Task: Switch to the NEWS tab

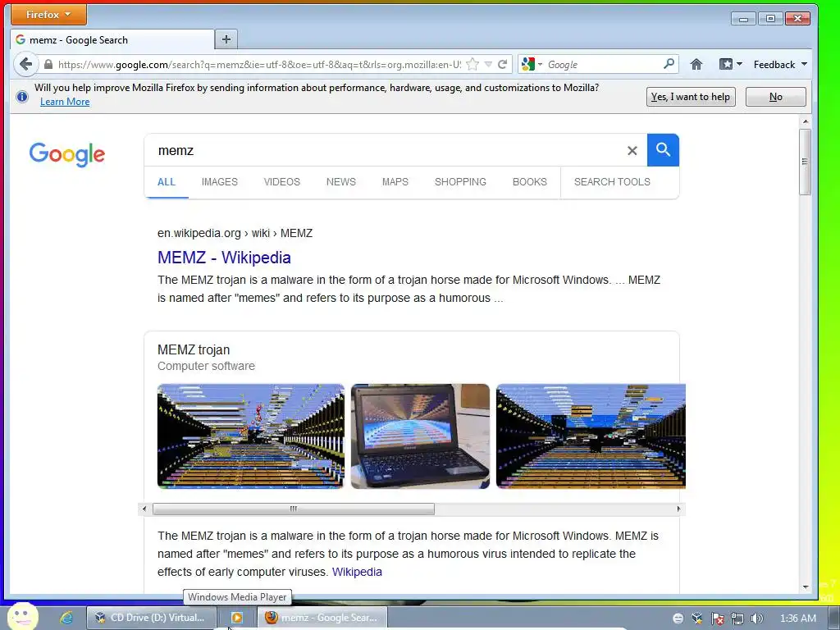Action: coord(340,182)
